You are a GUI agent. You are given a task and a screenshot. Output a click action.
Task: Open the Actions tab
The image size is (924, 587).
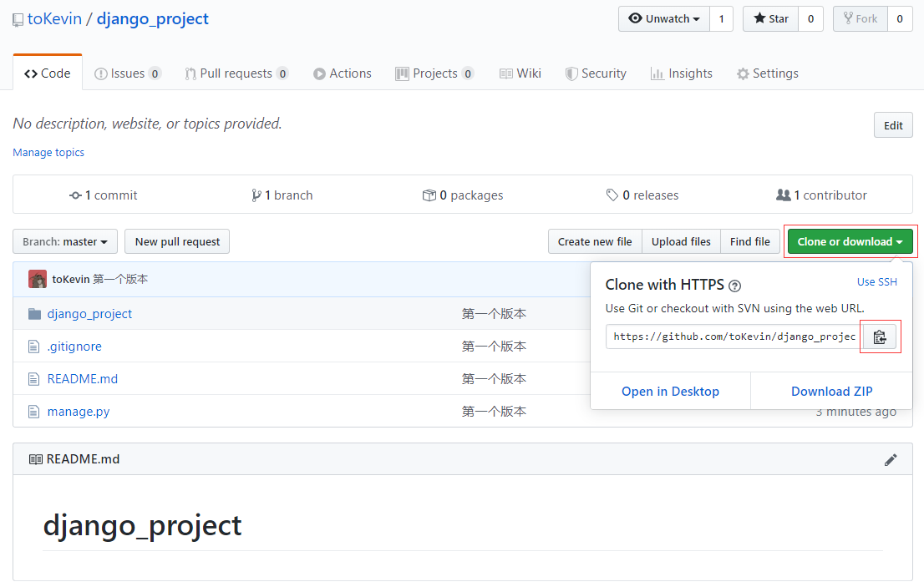(343, 73)
